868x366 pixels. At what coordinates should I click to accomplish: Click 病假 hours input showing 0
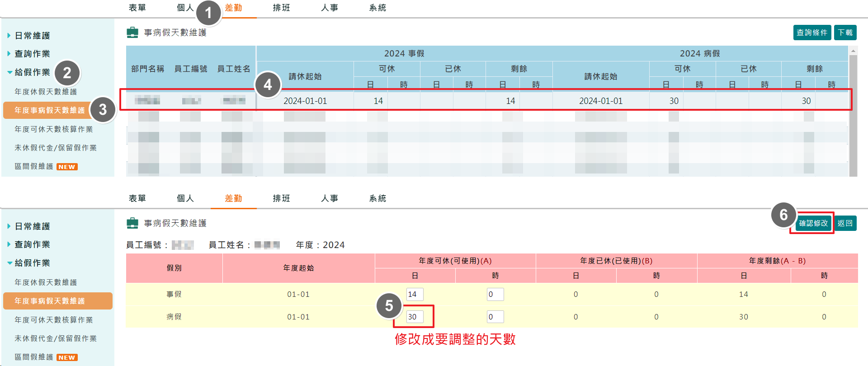[495, 317]
